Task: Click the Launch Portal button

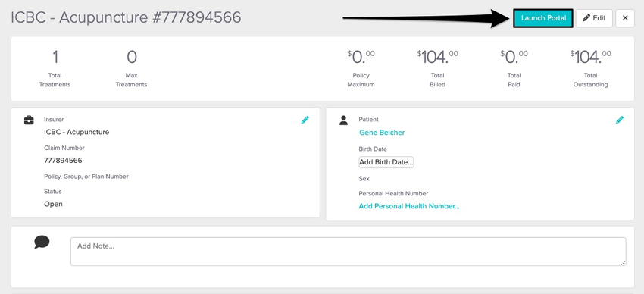Action: coord(543,18)
